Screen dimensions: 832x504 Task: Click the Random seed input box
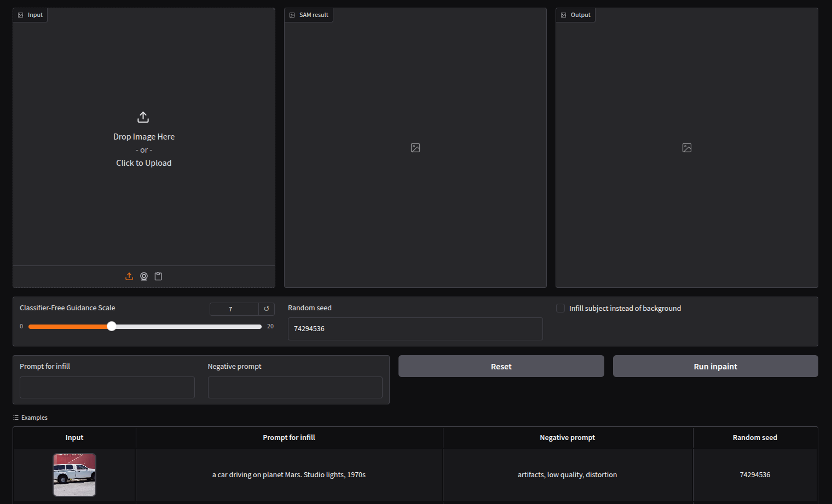[x=415, y=328]
